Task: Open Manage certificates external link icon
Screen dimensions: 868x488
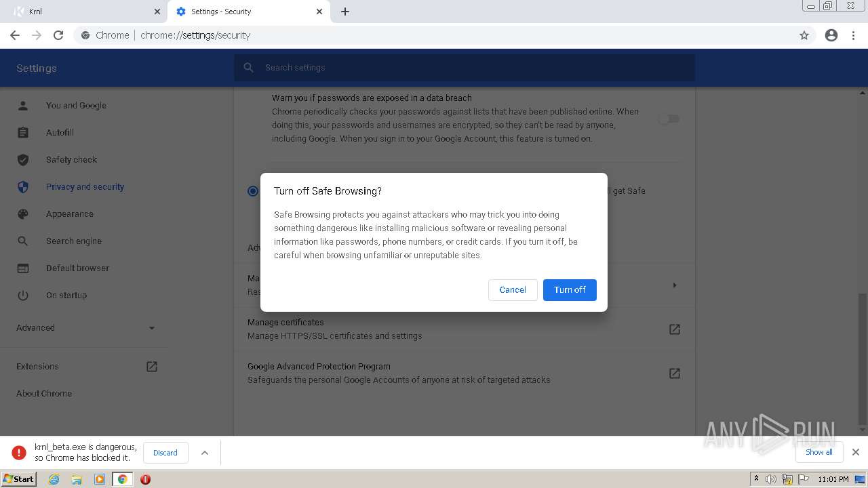Action: [x=675, y=329]
